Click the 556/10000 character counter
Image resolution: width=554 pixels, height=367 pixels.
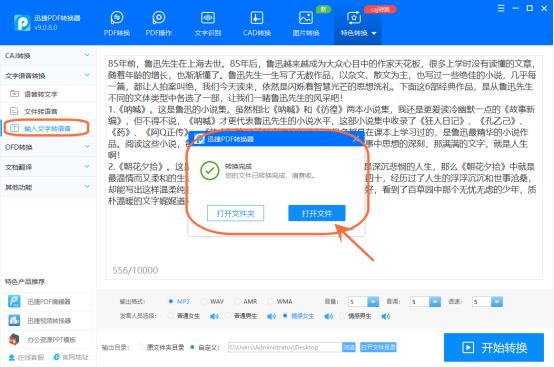(x=135, y=271)
